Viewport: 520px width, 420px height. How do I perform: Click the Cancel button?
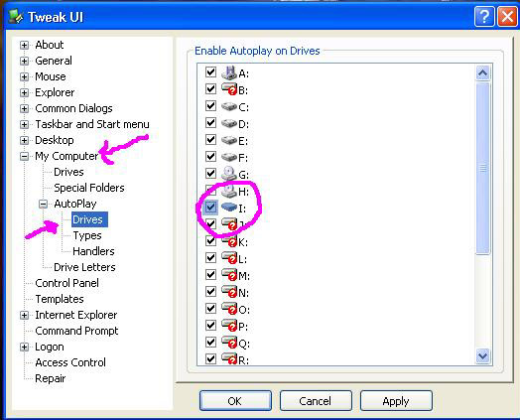316,401
